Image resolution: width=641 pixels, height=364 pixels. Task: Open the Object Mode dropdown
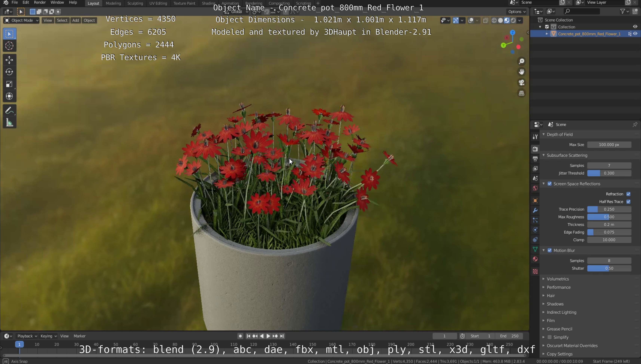(x=21, y=21)
